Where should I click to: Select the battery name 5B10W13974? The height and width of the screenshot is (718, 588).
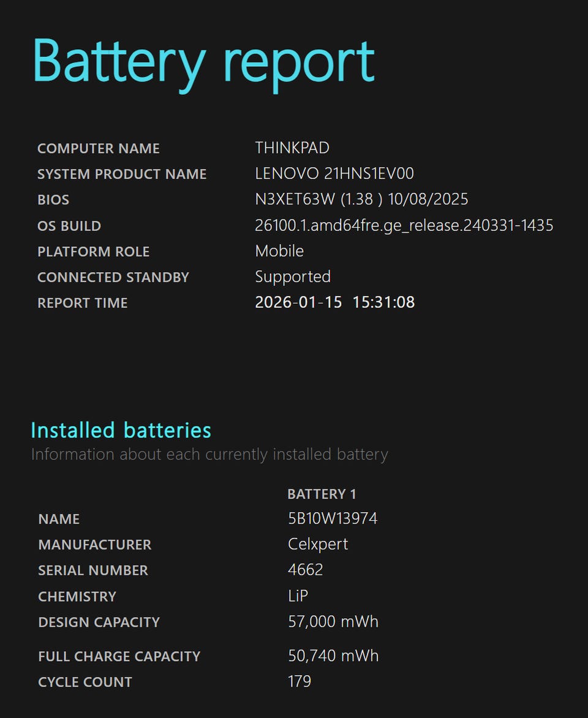tap(333, 518)
